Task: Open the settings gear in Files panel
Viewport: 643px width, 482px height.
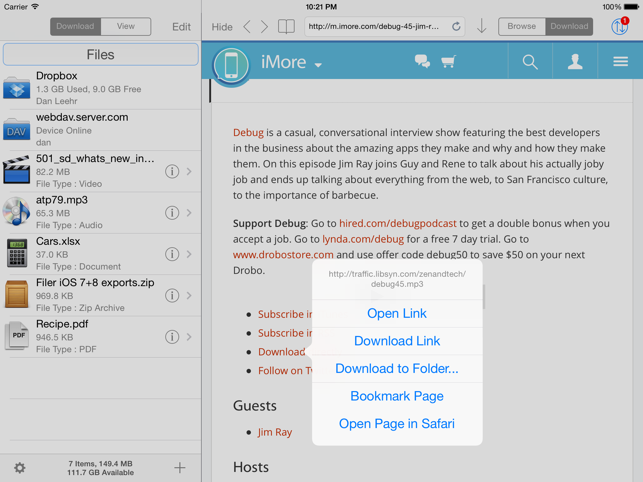Action: (x=19, y=467)
